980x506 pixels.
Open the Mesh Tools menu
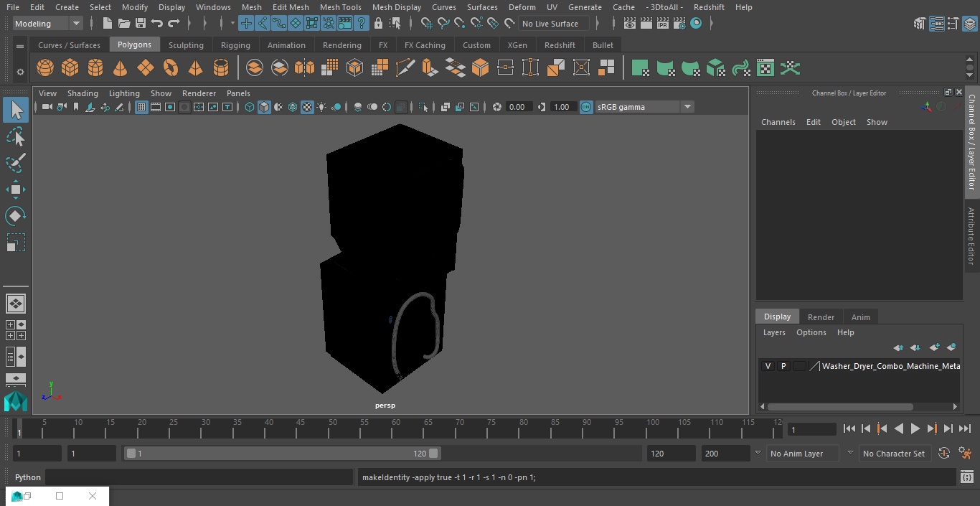(x=340, y=7)
